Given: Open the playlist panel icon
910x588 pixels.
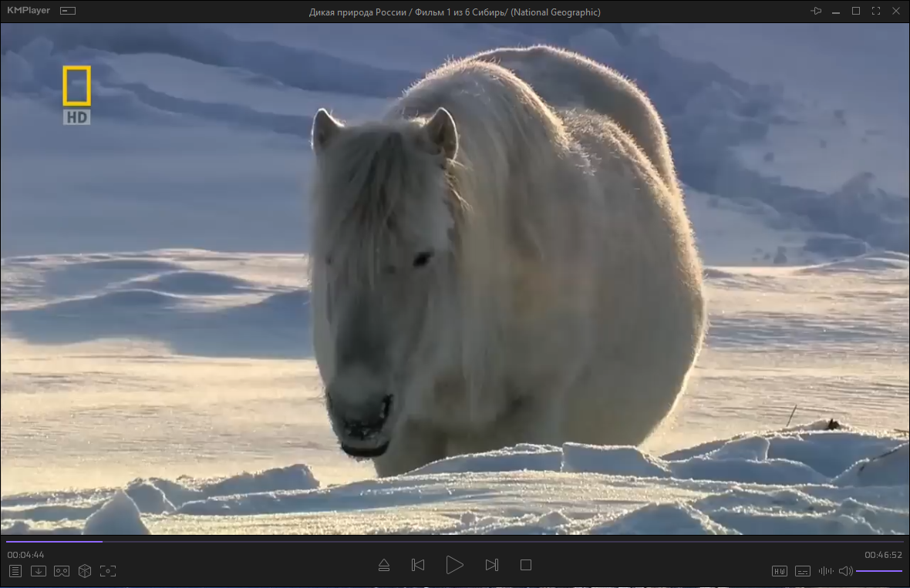Looking at the screenshot, I should pos(15,571).
